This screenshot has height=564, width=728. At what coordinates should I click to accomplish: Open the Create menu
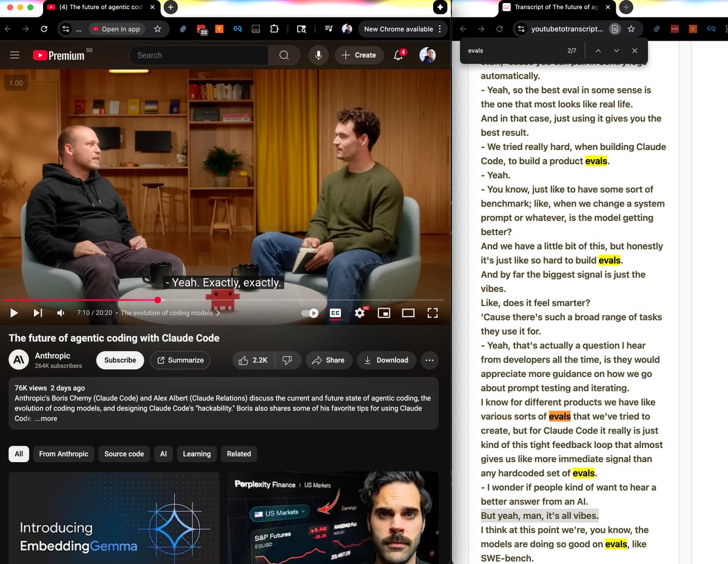(359, 55)
